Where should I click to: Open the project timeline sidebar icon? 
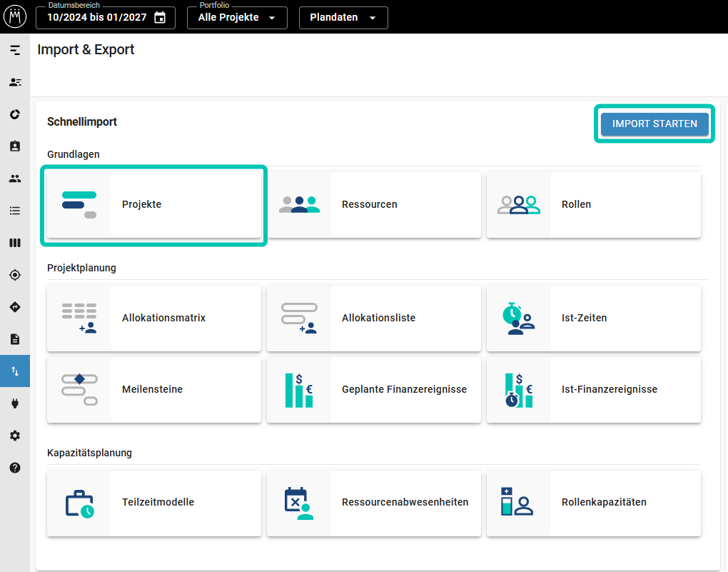(x=15, y=50)
